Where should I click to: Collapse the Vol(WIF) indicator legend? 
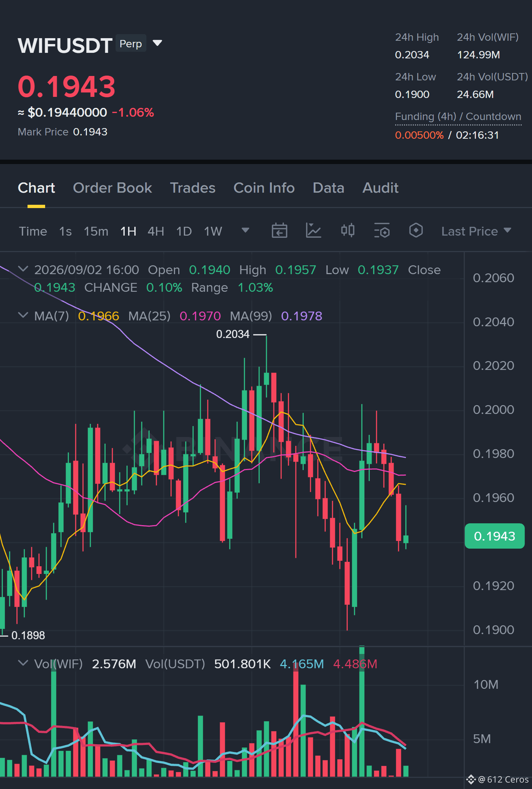click(x=23, y=663)
